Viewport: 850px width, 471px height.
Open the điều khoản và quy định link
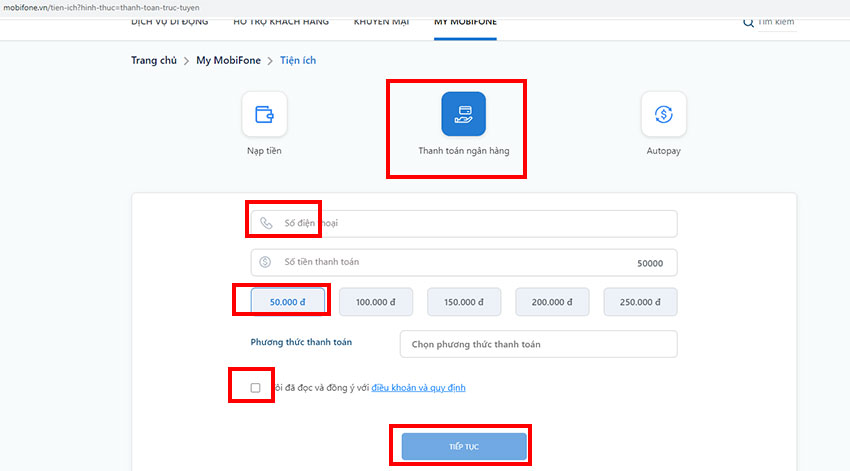pyautogui.click(x=418, y=388)
